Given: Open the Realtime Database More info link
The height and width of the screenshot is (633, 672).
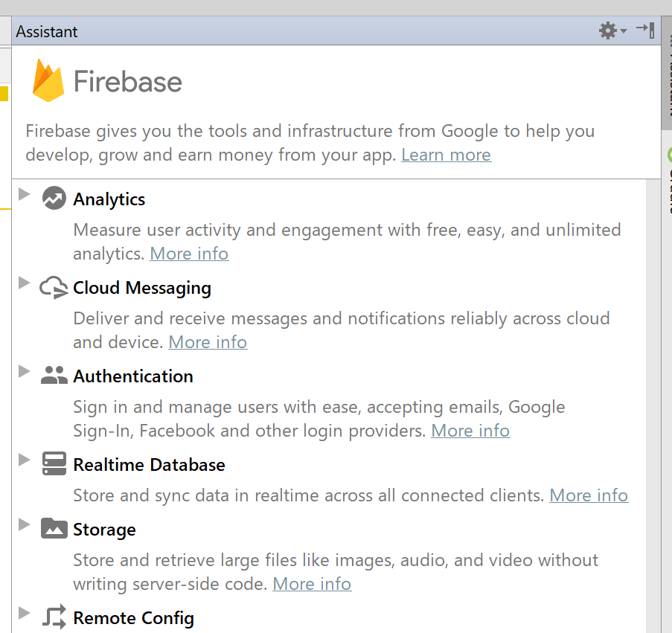Looking at the screenshot, I should pos(589,495).
